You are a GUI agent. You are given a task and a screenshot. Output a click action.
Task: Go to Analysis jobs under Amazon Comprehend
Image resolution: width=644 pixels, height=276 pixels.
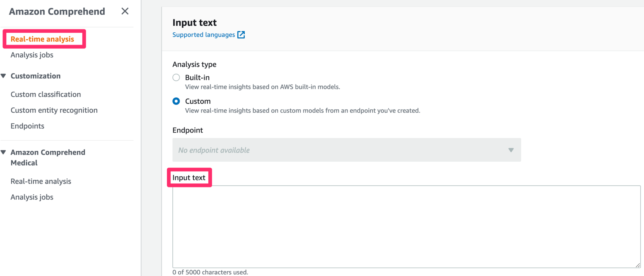click(32, 55)
